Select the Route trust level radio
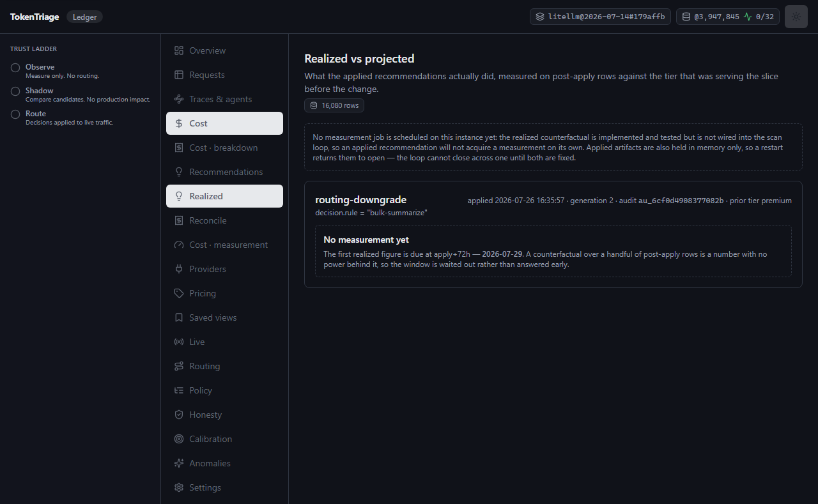This screenshot has height=504, width=818. [x=15, y=114]
